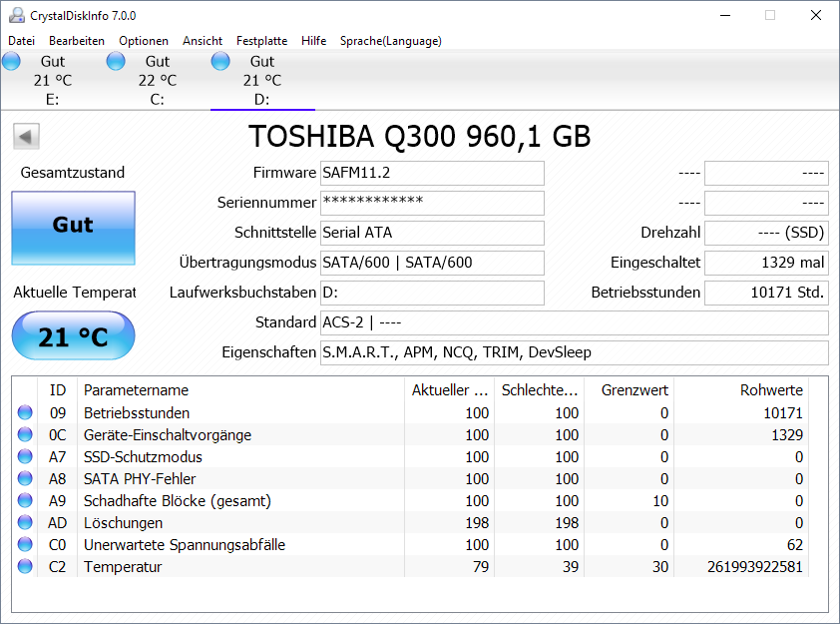
Task: Open the Sprache(Language) menu
Action: (x=391, y=41)
